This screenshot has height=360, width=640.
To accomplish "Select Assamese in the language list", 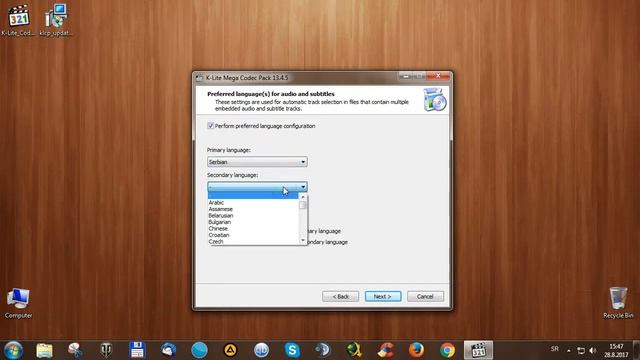I will coord(253,209).
